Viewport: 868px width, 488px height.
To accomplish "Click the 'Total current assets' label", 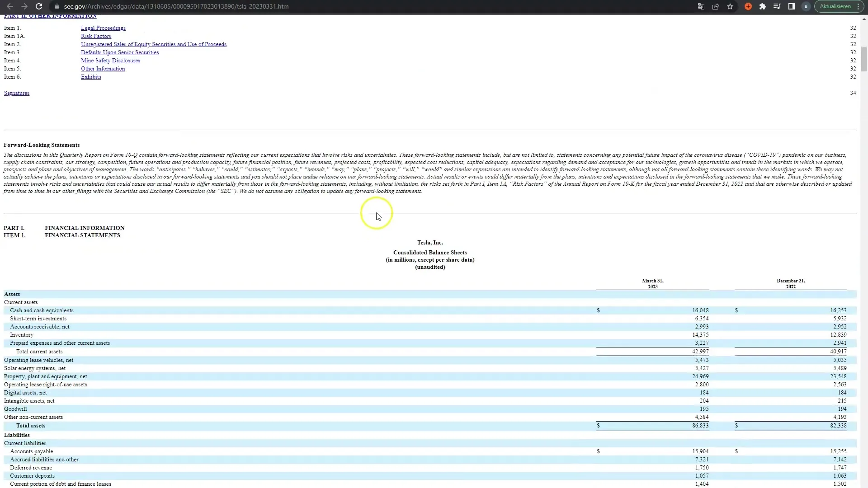I will click(x=39, y=352).
